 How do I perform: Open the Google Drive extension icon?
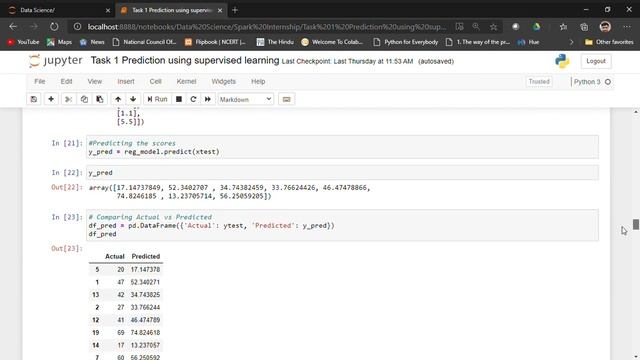(x=536, y=27)
